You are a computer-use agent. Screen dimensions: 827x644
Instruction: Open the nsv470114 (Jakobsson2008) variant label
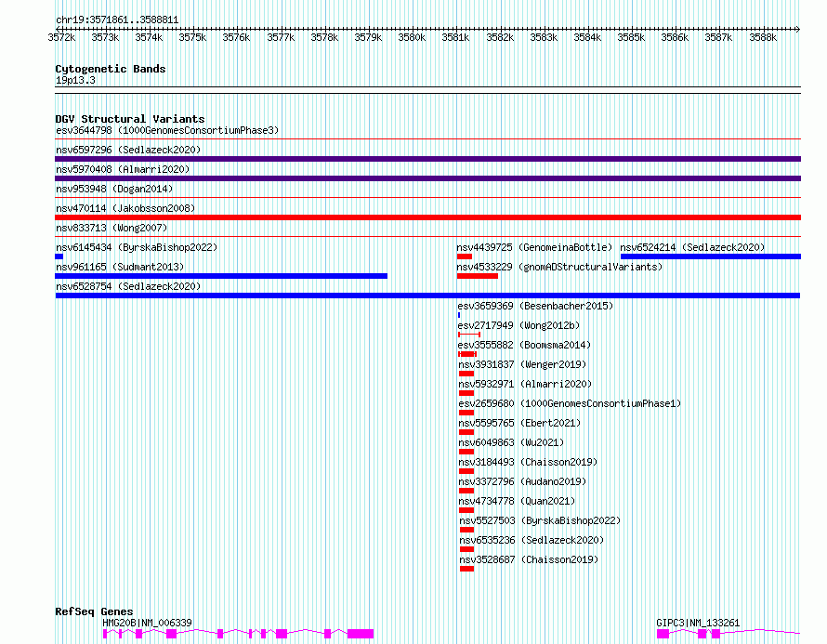pos(125,208)
